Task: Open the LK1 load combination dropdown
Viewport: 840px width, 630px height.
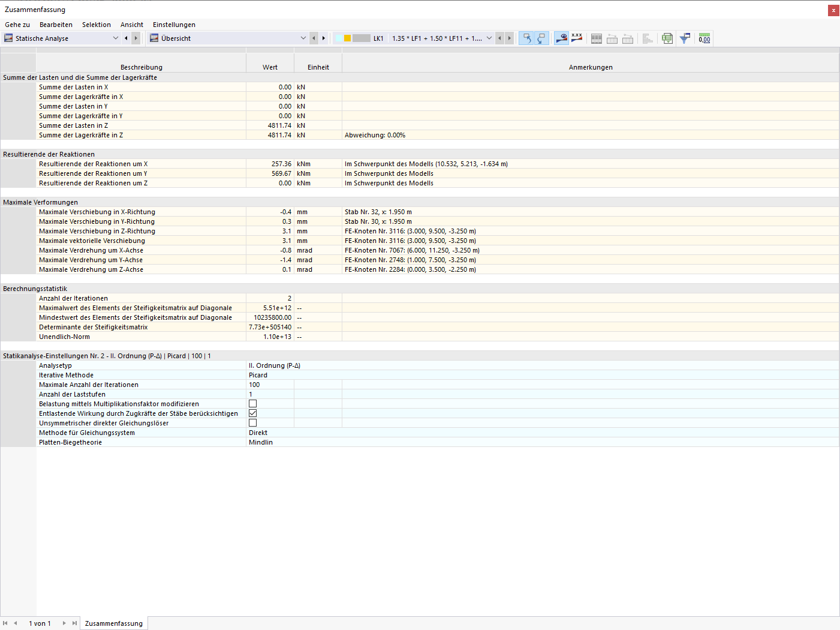Action: [489, 38]
